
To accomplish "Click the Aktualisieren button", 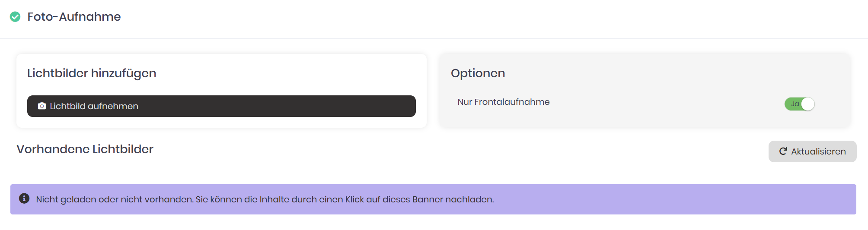I will tap(812, 151).
